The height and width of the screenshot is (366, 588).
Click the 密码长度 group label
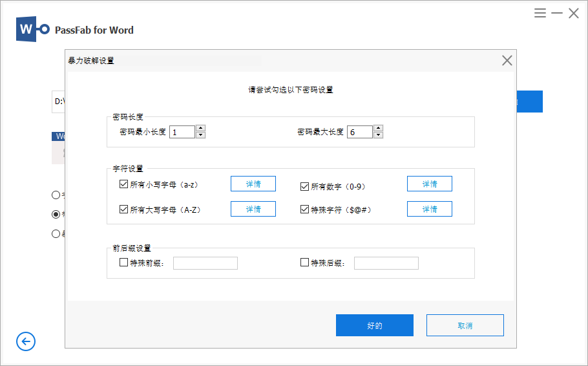[128, 117]
